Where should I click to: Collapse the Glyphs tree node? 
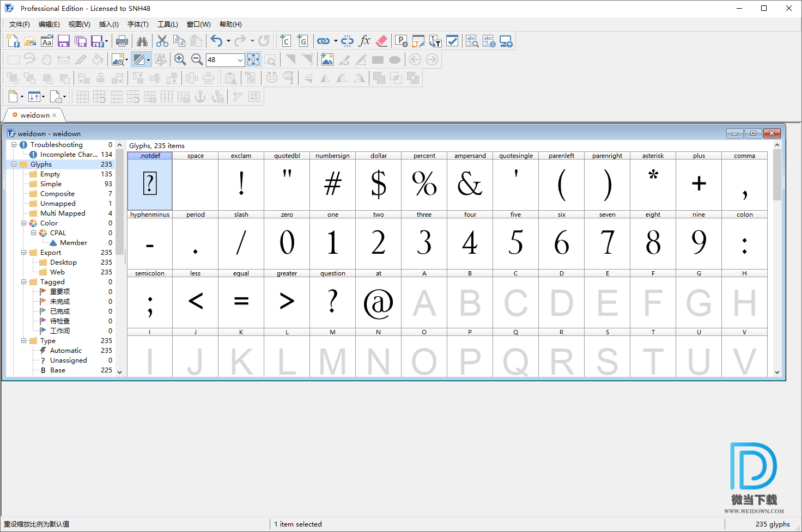(x=14, y=164)
